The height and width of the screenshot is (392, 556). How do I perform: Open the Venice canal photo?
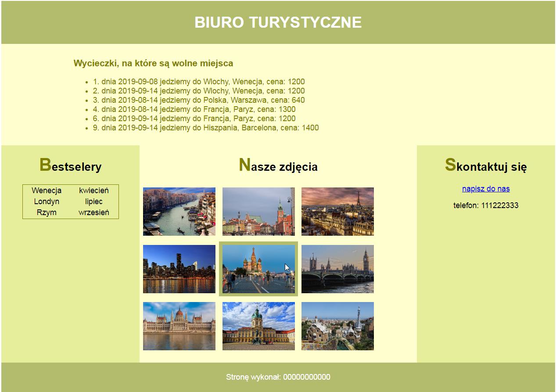(x=179, y=212)
